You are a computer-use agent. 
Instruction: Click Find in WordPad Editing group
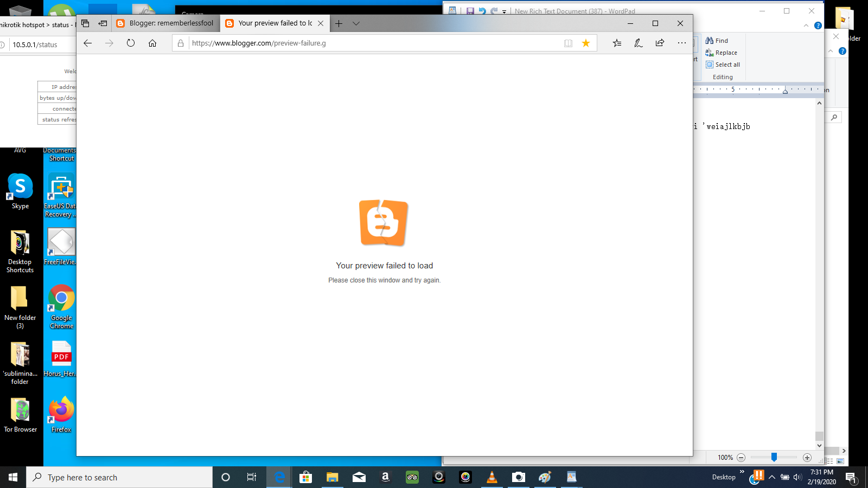point(717,41)
